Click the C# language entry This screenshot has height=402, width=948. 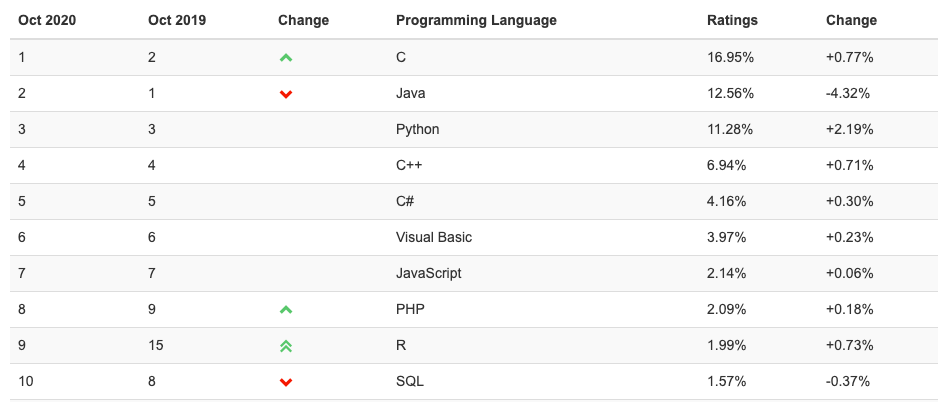pyautogui.click(x=405, y=201)
